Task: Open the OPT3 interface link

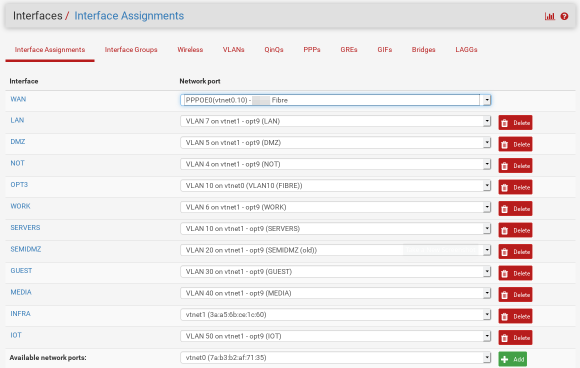Action: point(19,185)
